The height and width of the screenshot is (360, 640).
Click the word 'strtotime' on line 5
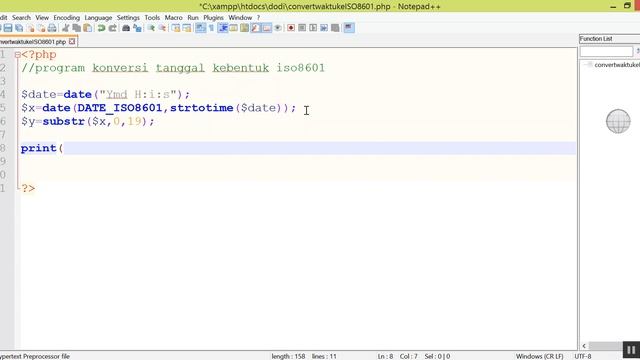(x=202, y=108)
